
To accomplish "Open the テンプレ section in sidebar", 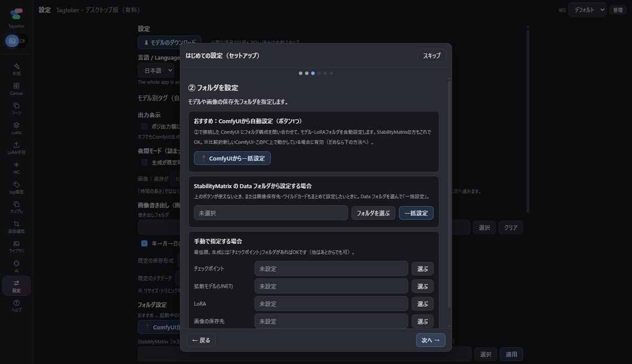I will click(16, 207).
